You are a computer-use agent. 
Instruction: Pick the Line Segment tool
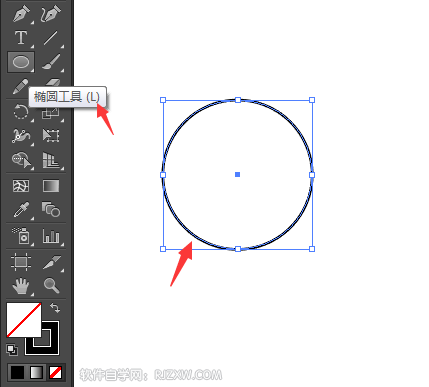(x=51, y=38)
